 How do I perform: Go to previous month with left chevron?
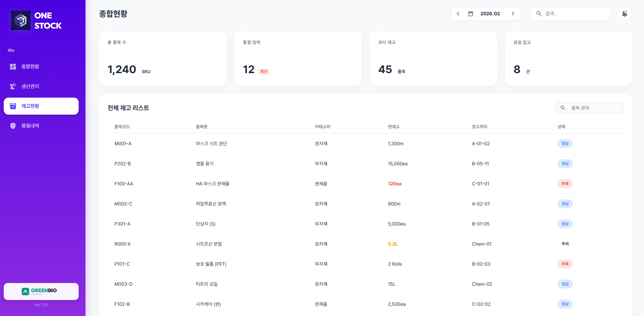pyautogui.click(x=458, y=14)
